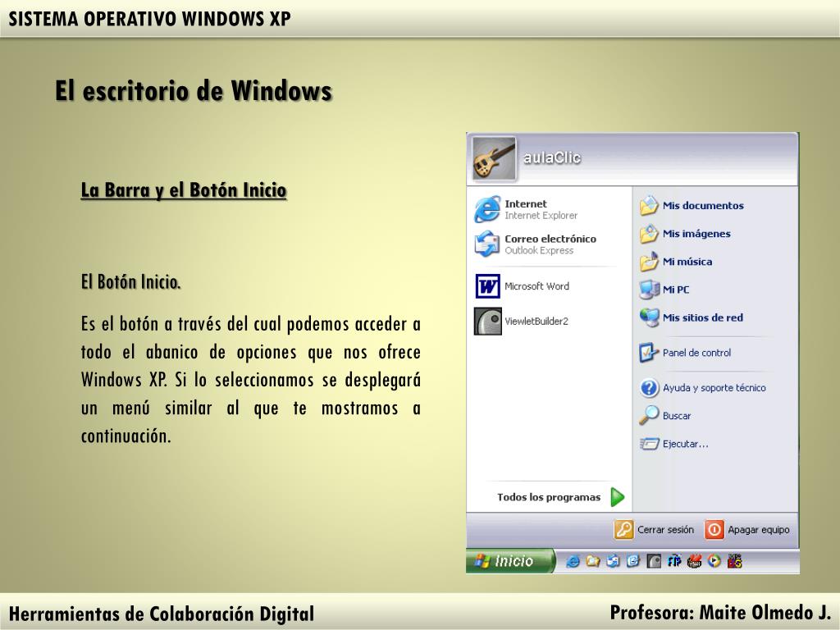The height and width of the screenshot is (630, 840).
Task: Click the heading La Barra y el Botón Inicio
Action: click(184, 190)
